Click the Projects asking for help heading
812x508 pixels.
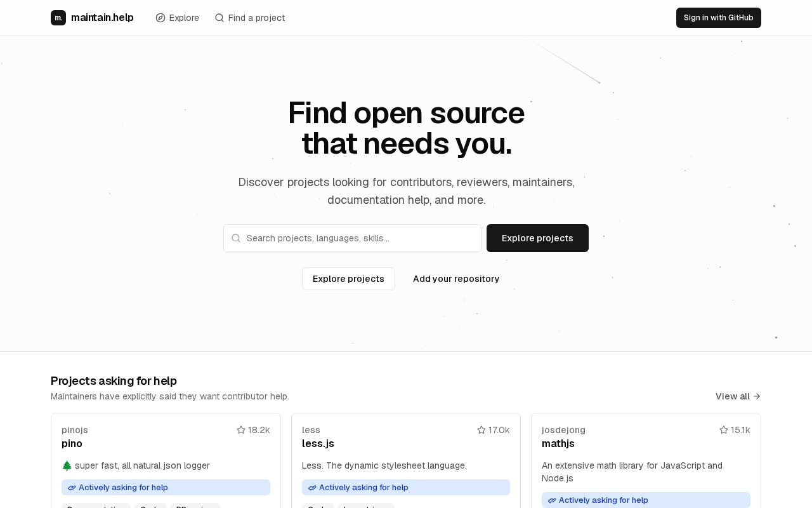click(114, 381)
